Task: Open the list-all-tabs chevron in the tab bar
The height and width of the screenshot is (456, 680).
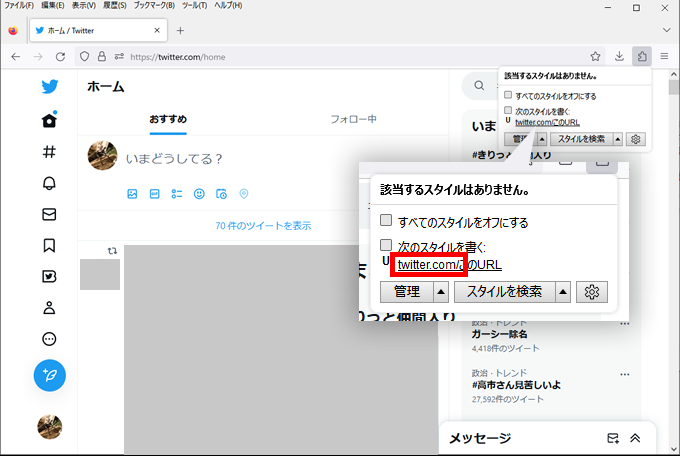Action: pyautogui.click(x=667, y=30)
